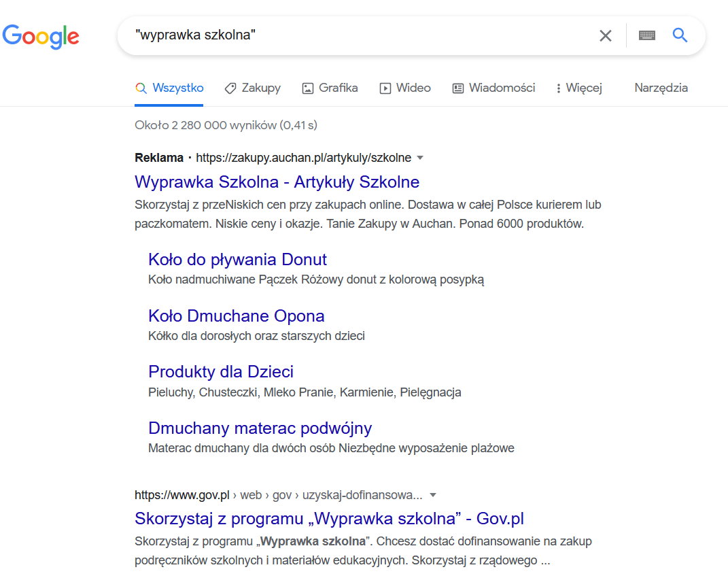
Task: Expand the Więcej menu
Action: coord(578,88)
